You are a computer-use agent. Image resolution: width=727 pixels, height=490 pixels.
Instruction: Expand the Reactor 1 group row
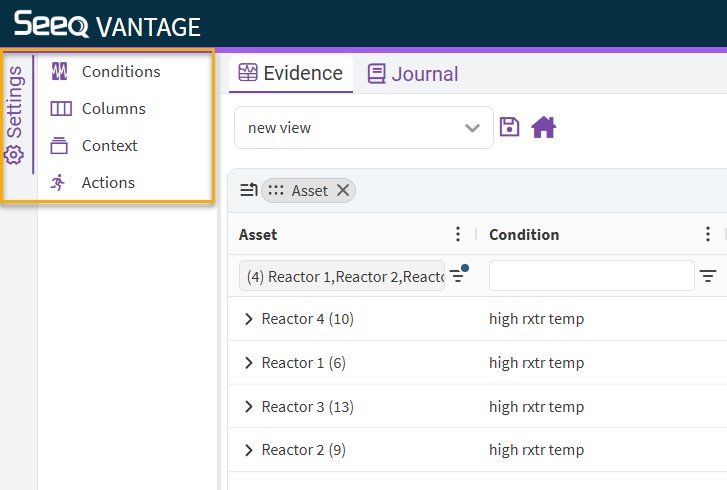[x=249, y=363]
